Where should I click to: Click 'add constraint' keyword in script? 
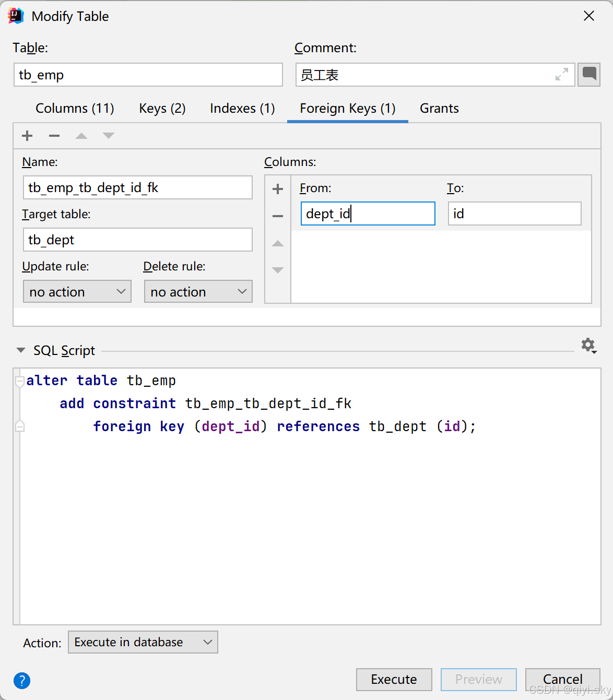[118, 404]
